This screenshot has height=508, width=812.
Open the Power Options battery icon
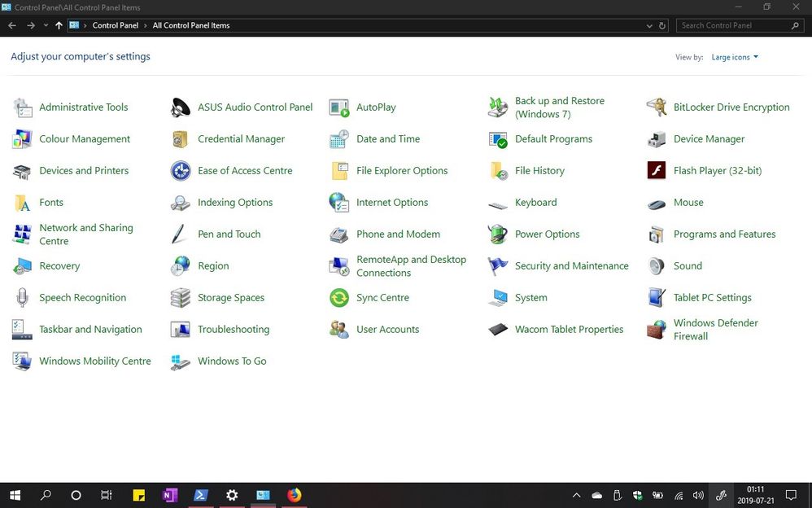point(498,234)
